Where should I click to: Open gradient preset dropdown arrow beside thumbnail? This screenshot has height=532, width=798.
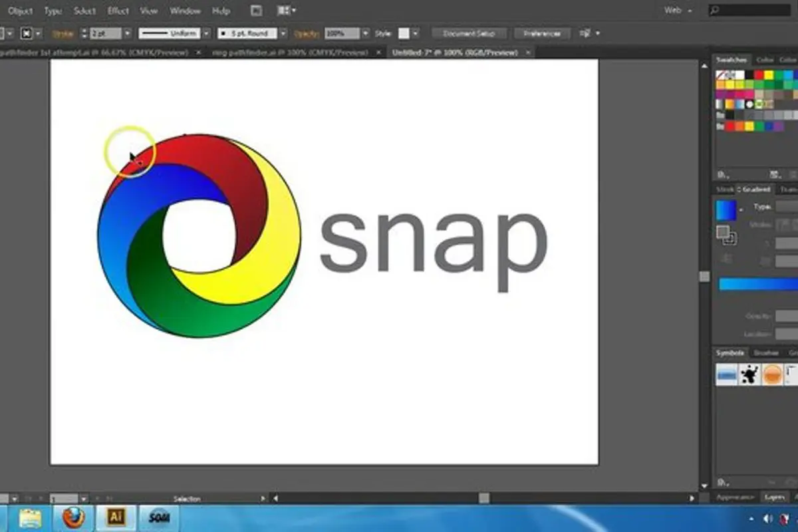[x=741, y=210]
